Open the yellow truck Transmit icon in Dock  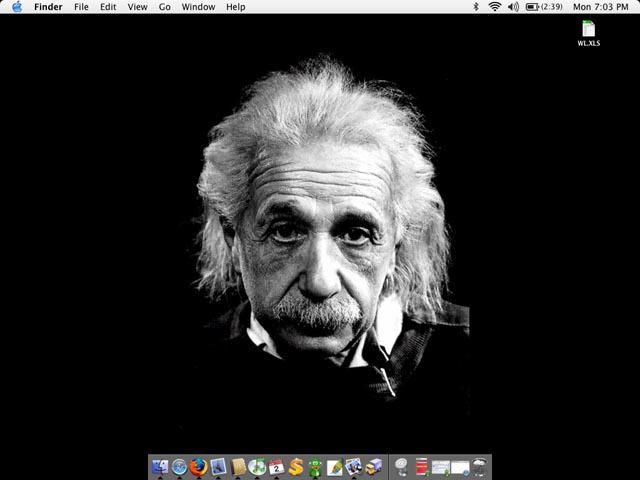pyautogui.click(x=373, y=467)
